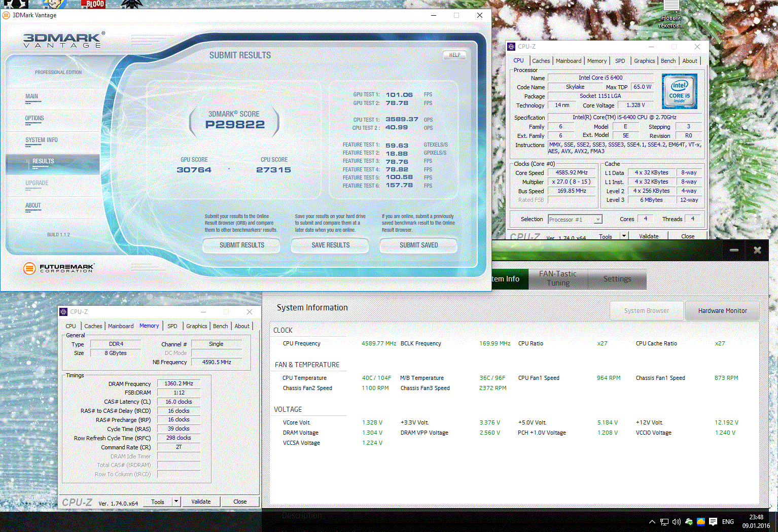
Task: Click the CPU Temperature reading 40C / 104F
Action: pyautogui.click(x=376, y=378)
